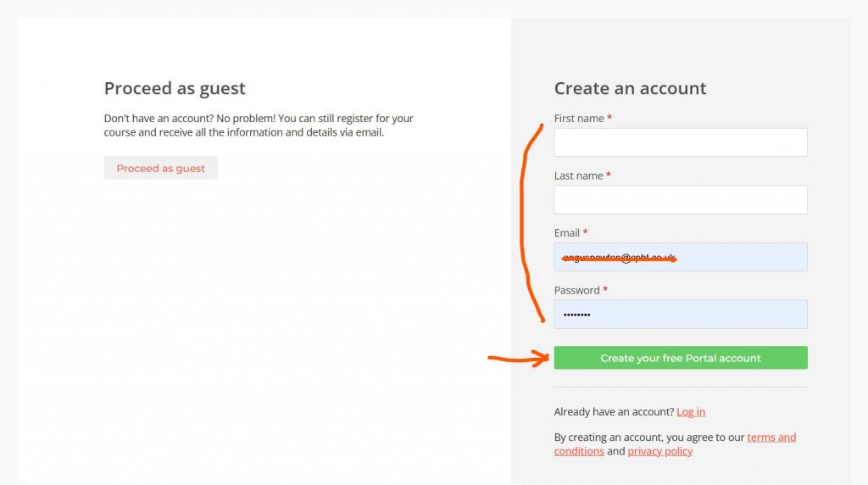Click the Password field label
This screenshot has height=485, width=868.
click(576, 290)
